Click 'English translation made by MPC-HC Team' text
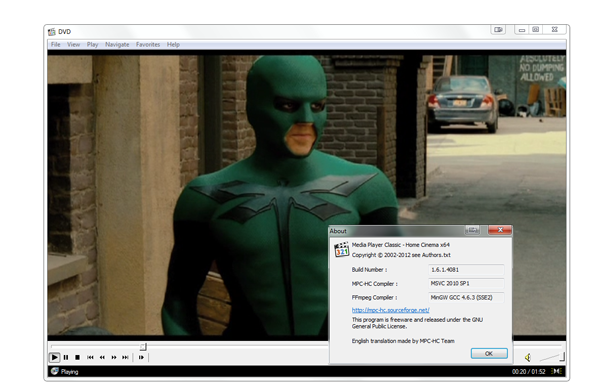Image resolution: width=600 pixels, height=391 pixels. coord(403,341)
